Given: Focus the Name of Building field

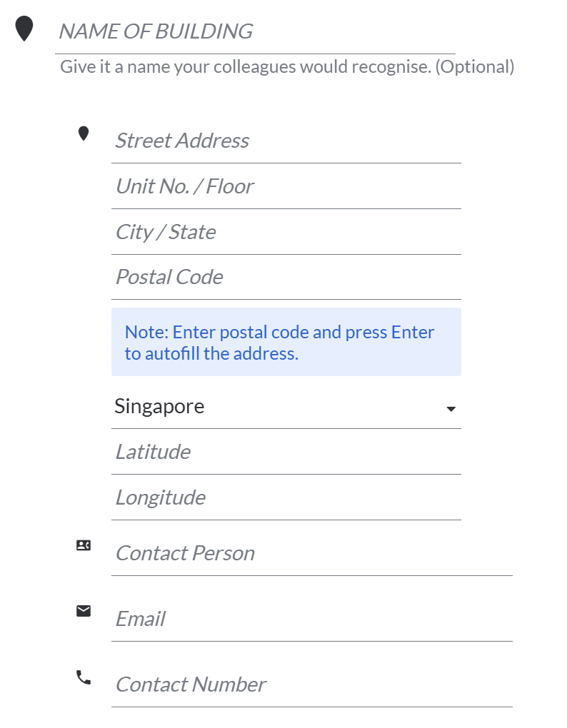Looking at the screenshot, I should tap(254, 31).
